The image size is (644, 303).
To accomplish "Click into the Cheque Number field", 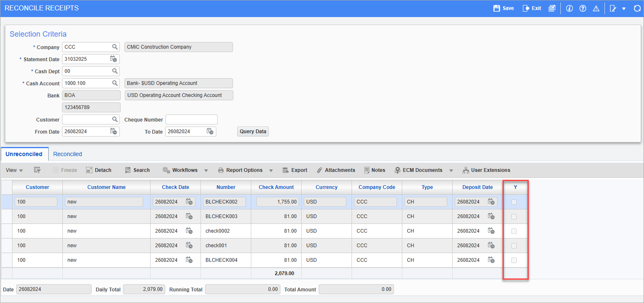I will coord(191,119).
